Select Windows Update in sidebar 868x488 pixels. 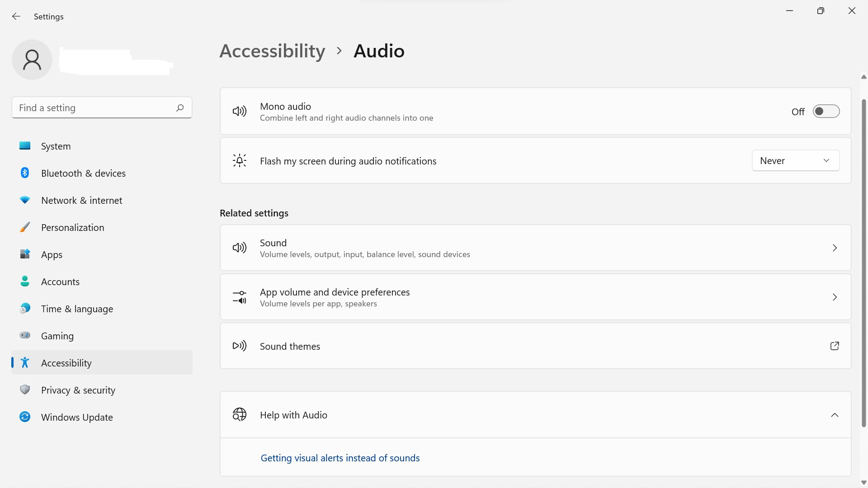(102, 417)
